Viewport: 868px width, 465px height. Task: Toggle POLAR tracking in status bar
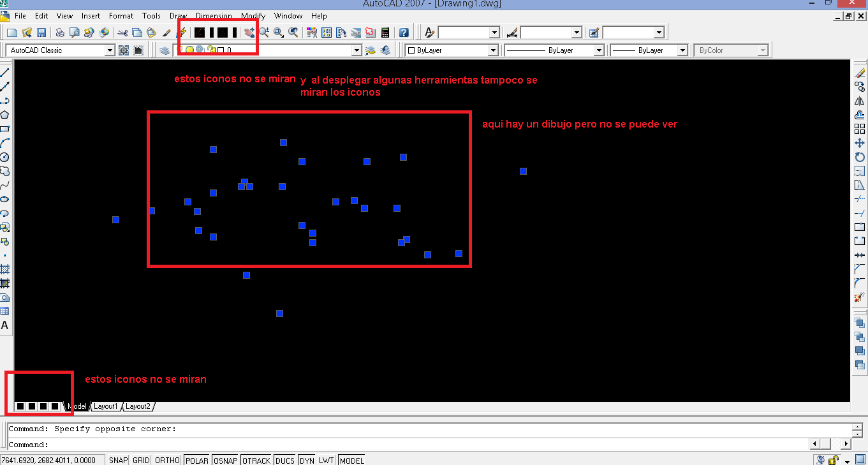tap(197, 460)
